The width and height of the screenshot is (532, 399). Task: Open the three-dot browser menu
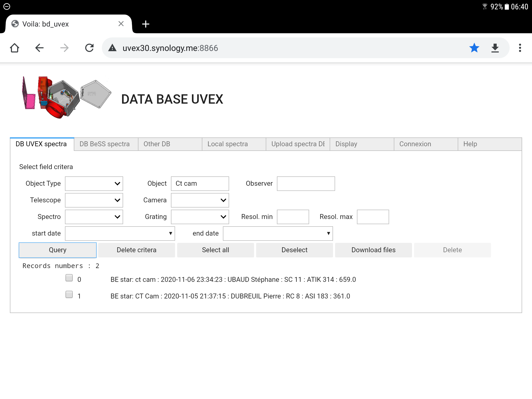pyautogui.click(x=520, y=48)
